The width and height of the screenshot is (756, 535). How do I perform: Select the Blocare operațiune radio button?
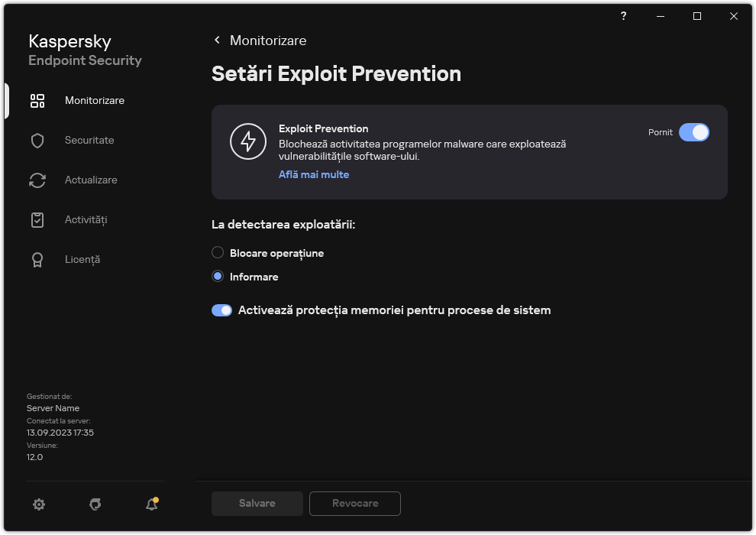[218, 252]
